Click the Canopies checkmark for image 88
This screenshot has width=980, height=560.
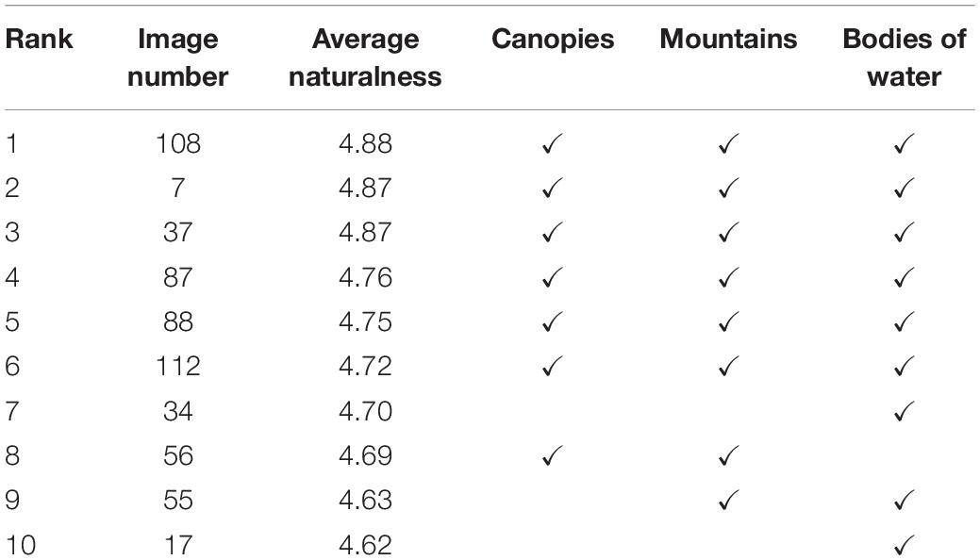(552, 321)
